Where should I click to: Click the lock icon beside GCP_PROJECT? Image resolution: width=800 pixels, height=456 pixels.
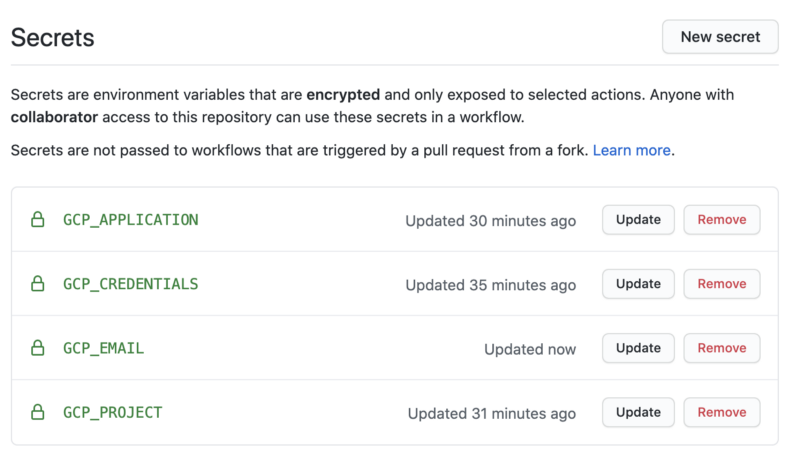pyautogui.click(x=38, y=412)
